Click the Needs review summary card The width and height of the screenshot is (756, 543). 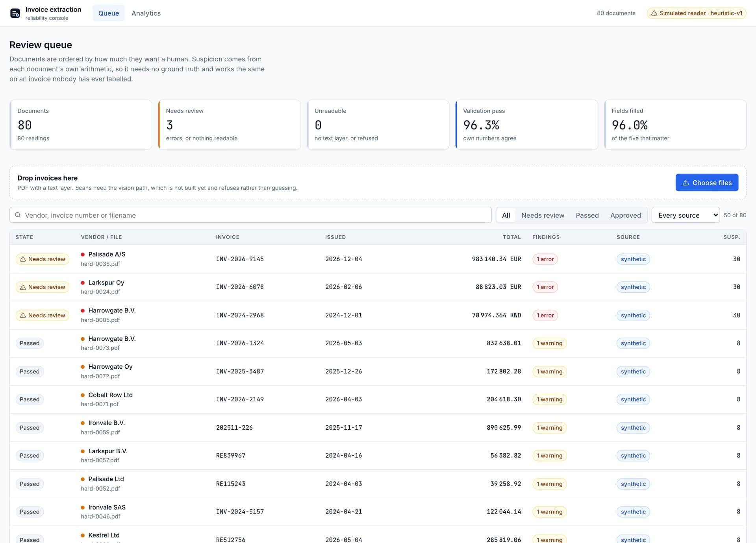(x=229, y=125)
